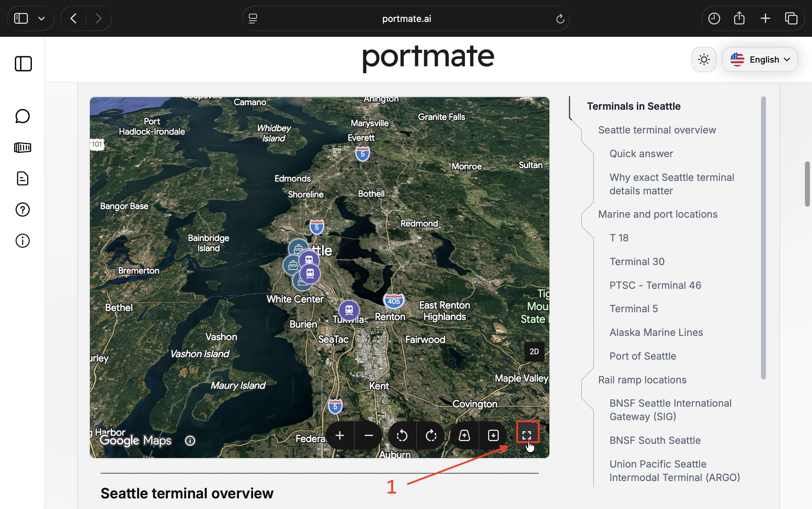
Task: Click the portmate.ai address bar
Action: click(x=406, y=18)
